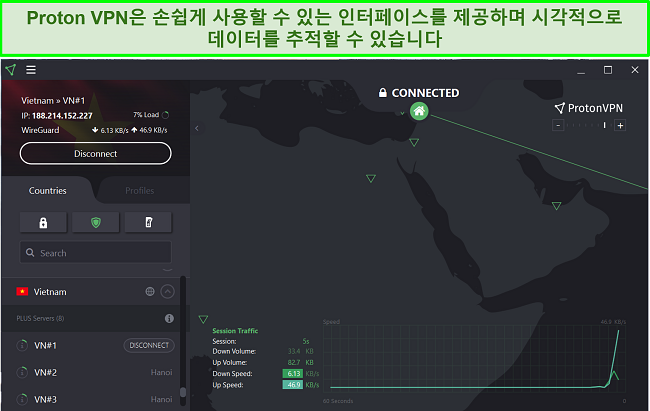Collapse the Vietnam server list

[x=167, y=292]
